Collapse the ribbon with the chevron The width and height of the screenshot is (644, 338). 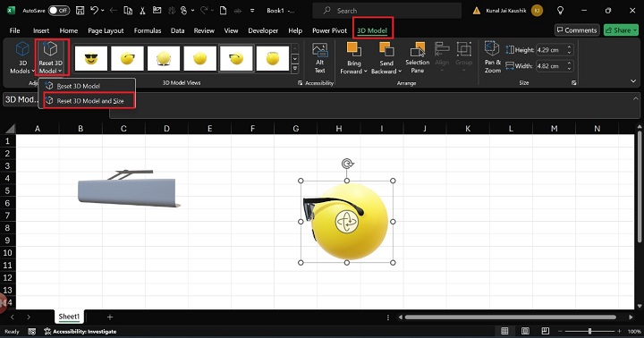633,81
